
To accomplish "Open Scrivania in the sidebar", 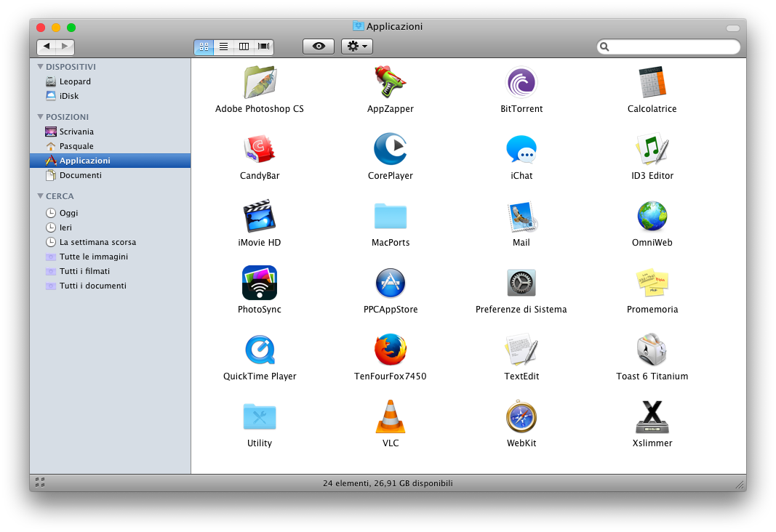I will tap(110, 132).
